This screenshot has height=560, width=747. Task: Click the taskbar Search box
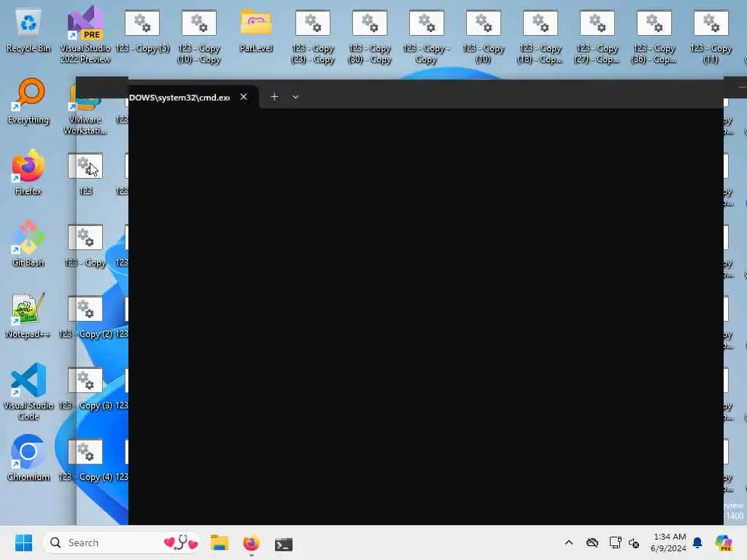pos(122,542)
